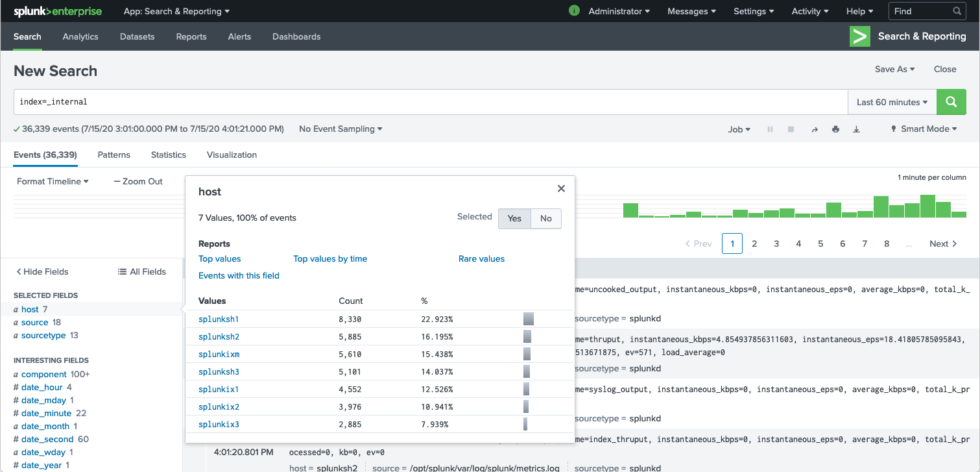980x472 pixels.
Task: Click splunksh1 distribution bar
Action: (529, 319)
